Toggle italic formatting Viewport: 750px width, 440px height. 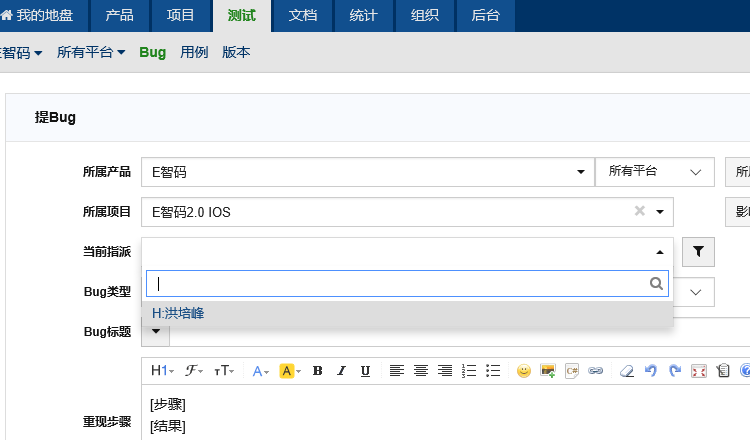(x=341, y=371)
